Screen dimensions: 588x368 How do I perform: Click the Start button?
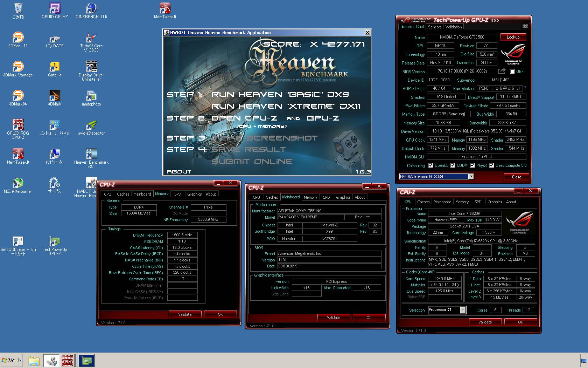[12, 360]
